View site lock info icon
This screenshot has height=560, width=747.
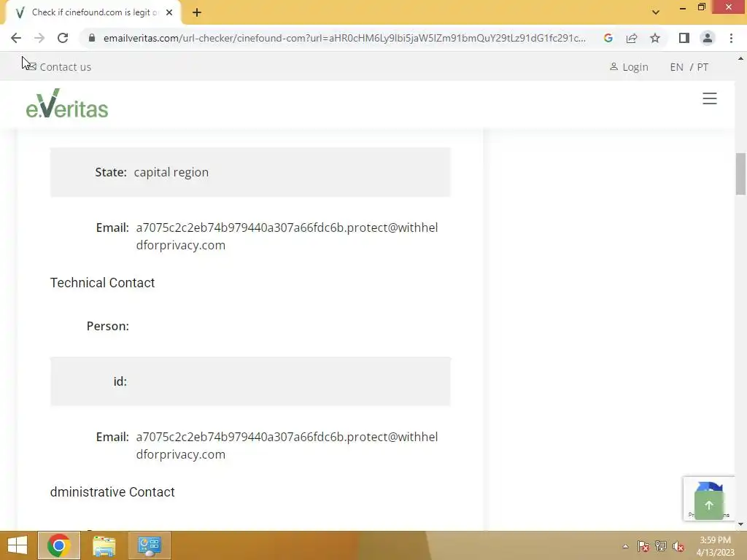coord(92,38)
